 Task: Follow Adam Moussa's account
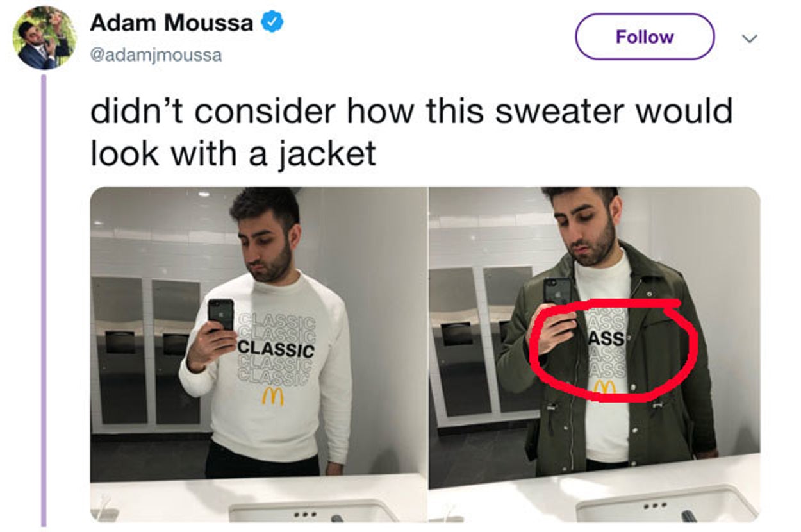tap(645, 37)
